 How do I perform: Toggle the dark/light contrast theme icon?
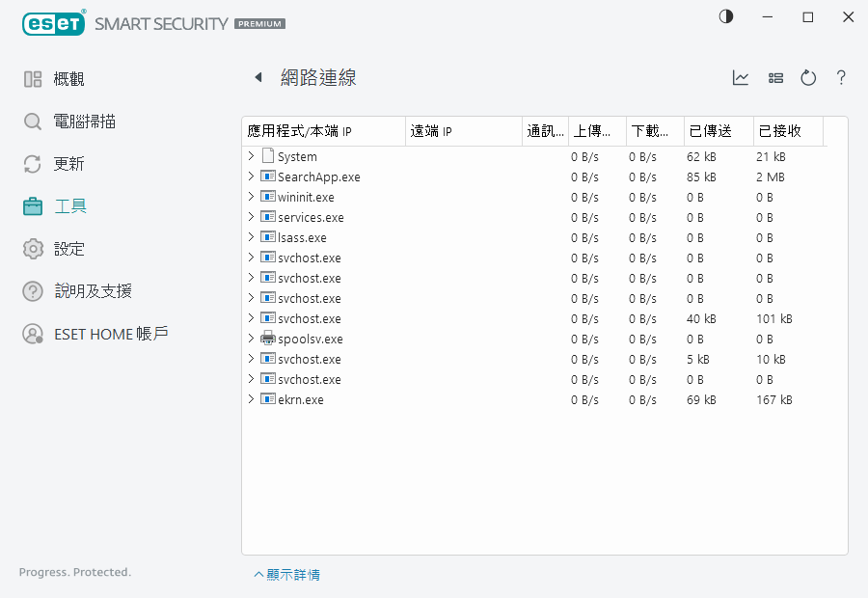pos(726,17)
